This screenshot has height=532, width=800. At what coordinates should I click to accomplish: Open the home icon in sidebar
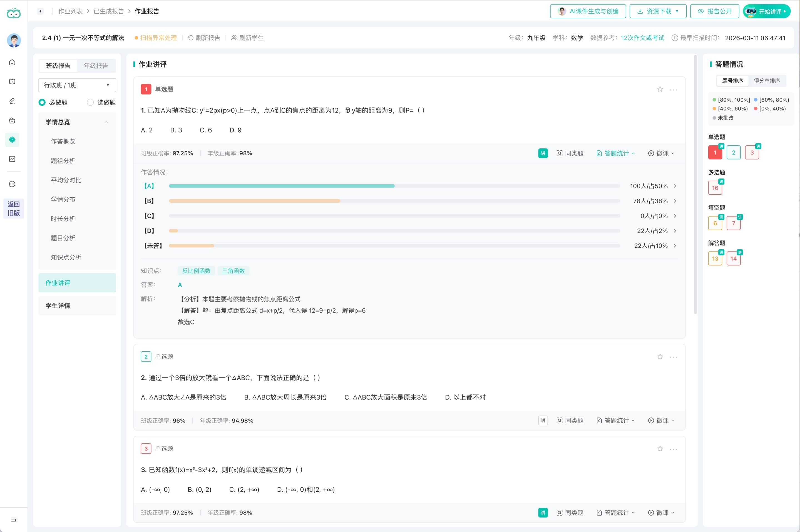click(12, 63)
